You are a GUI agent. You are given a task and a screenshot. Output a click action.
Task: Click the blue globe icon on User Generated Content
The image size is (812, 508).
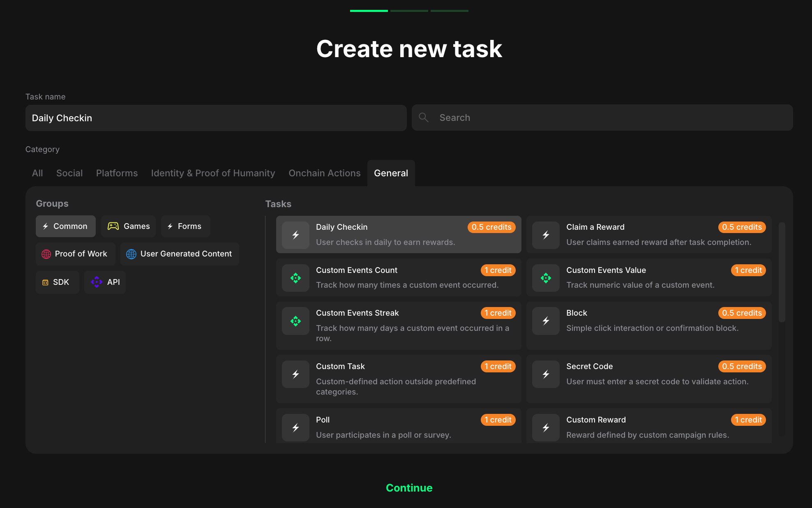[x=131, y=254]
